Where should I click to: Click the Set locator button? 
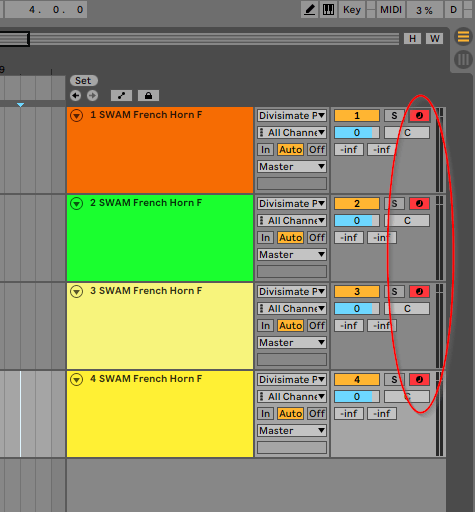point(83,81)
